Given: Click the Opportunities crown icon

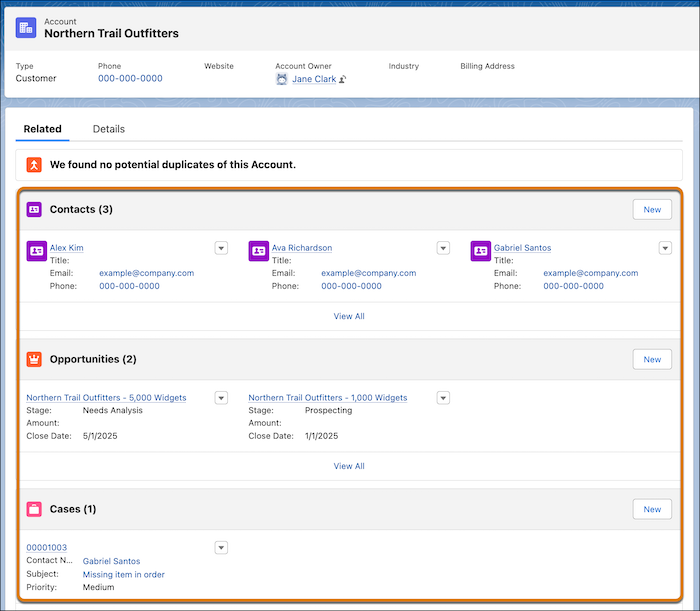Looking at the screenshot, I should click(x=34, y=359).
